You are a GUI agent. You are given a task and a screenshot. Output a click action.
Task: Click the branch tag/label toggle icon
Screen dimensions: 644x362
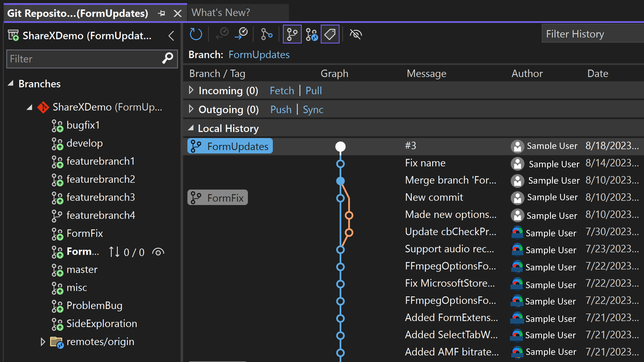[331, 34]
